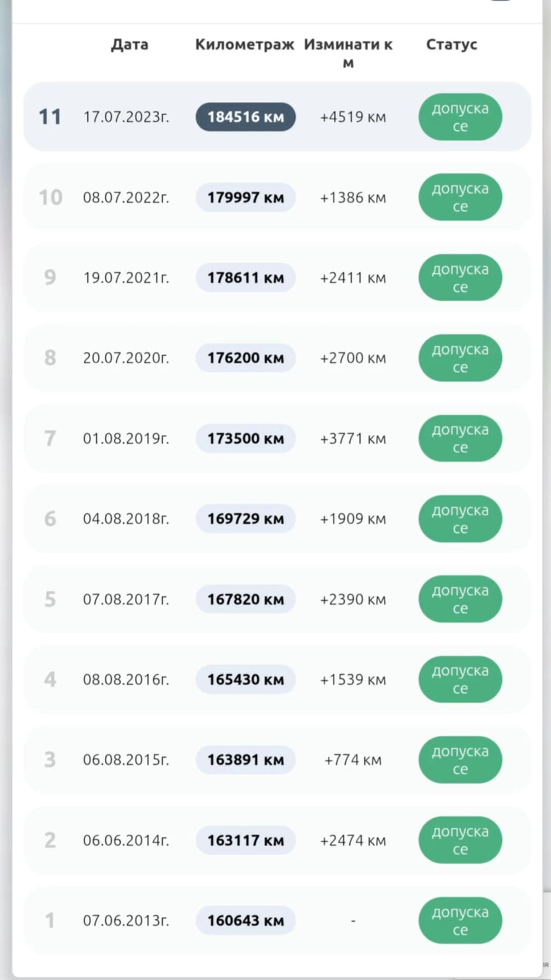The width and height of the screenshot is (551, 980).
Task: Select the status pill for 08.08.2016г.
Action: pyautogui.click(x=460, y=679)
